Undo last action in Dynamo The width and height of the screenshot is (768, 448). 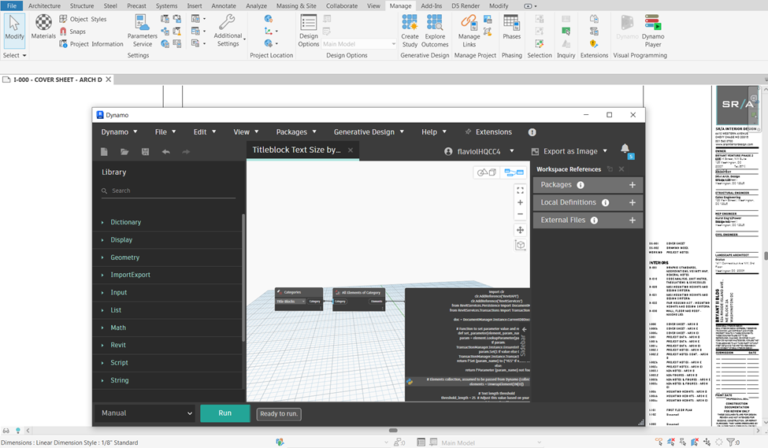click(x=166, y=152)
